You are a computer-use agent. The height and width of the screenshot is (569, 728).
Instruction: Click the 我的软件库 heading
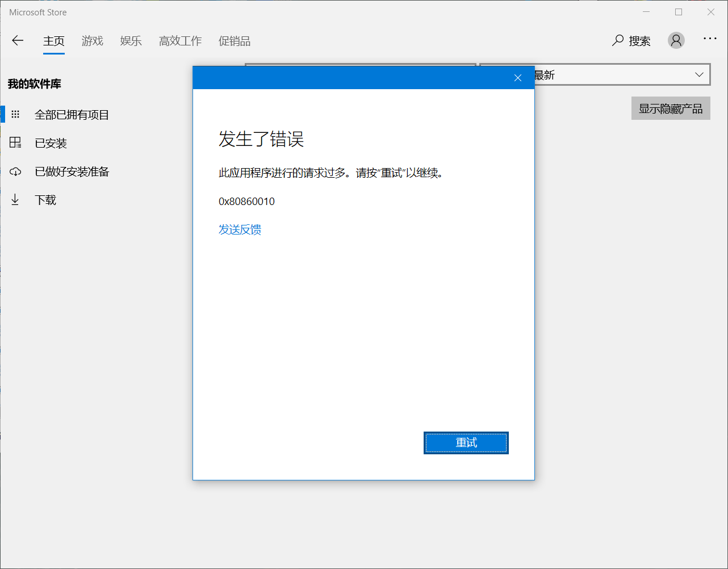(x=35, y=84)
